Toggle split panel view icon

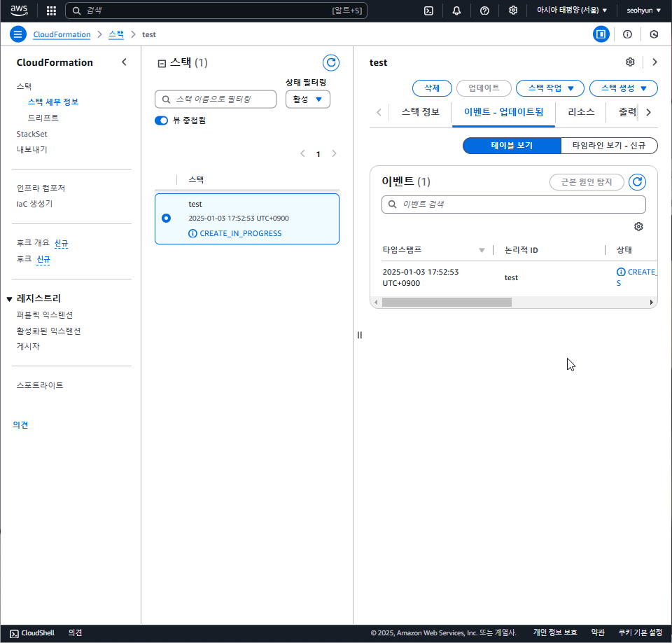(x=601, y=34)
